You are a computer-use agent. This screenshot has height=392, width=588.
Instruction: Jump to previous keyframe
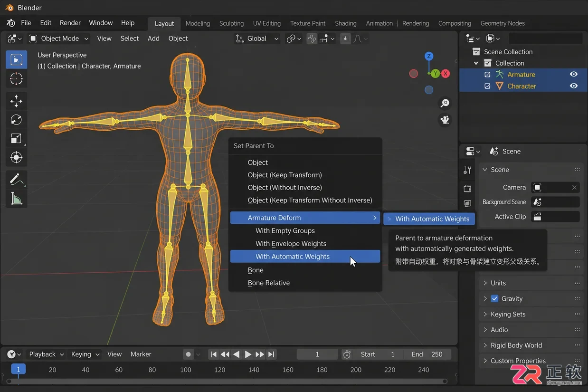coord(225,354)
